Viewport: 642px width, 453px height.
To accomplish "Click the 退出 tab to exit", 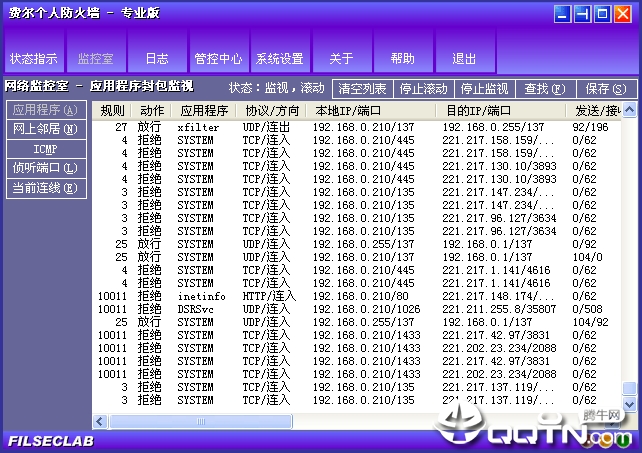I will click(465, 51).
